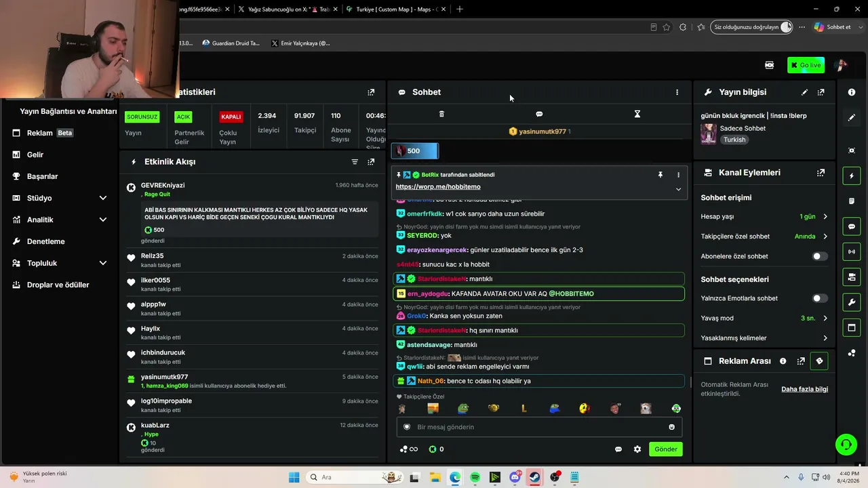Pop out the Reklam Arası panel
Screen dimensions: 868x488
[801, 361]
